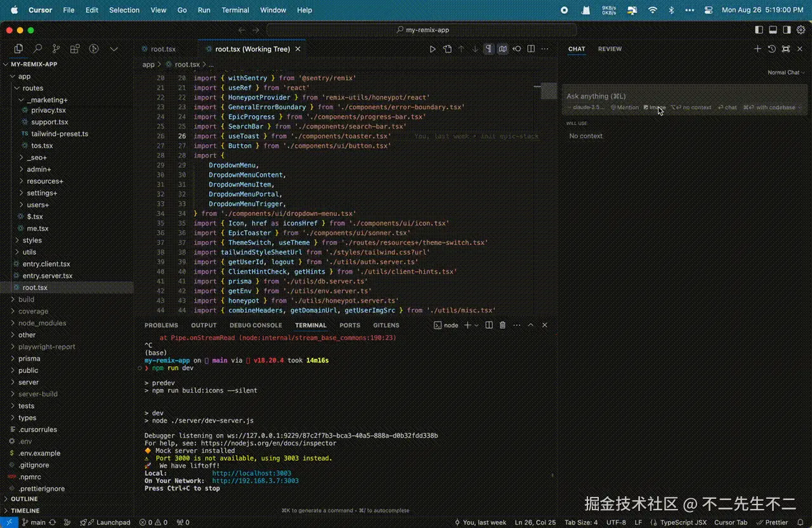Screen dimensions: 812x528
Task: Click the 'chat' send option
Action: [727, 107]
